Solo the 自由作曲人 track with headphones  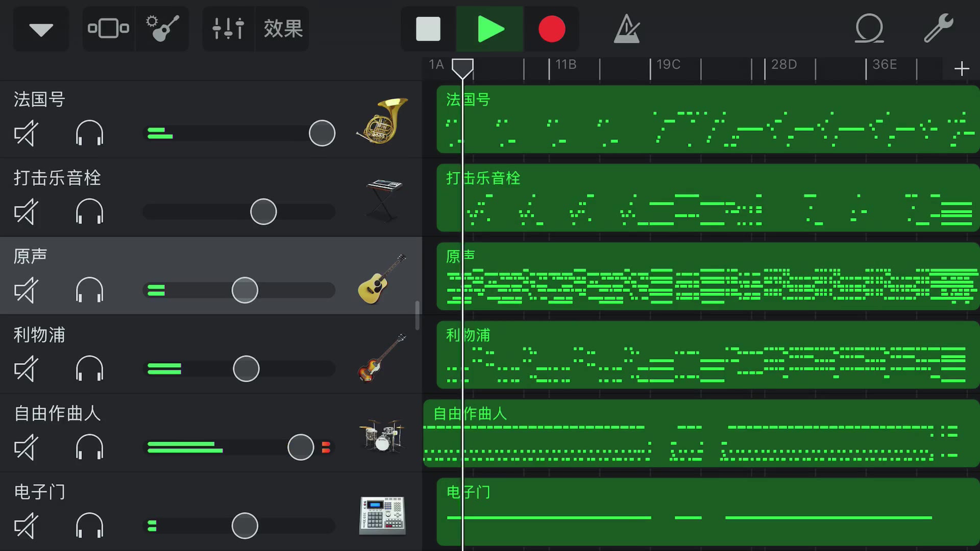89,447
